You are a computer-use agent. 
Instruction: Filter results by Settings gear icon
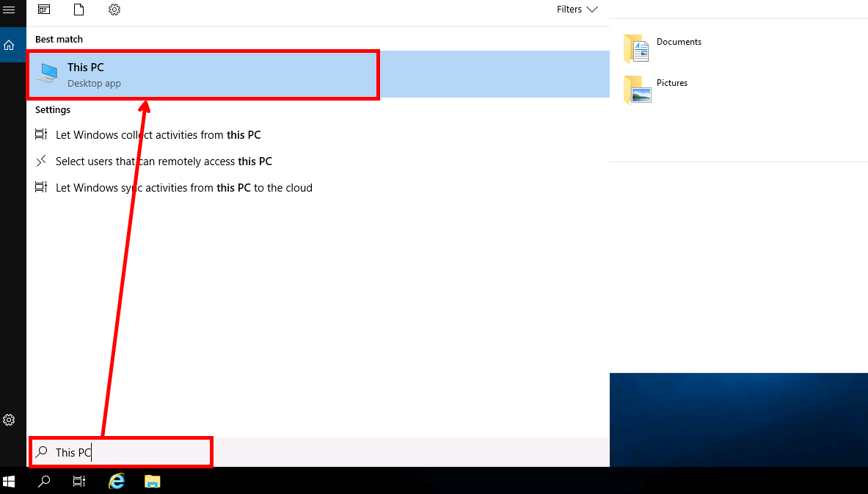(x=114, y=10)
